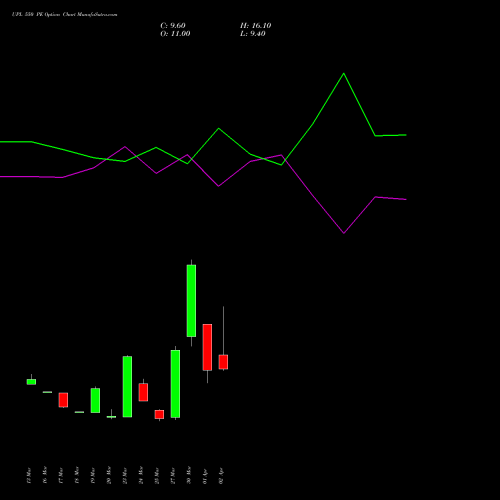Click the red candlestick for 24 Mar
The image size is (500, 500).
[x=143, y=392]
